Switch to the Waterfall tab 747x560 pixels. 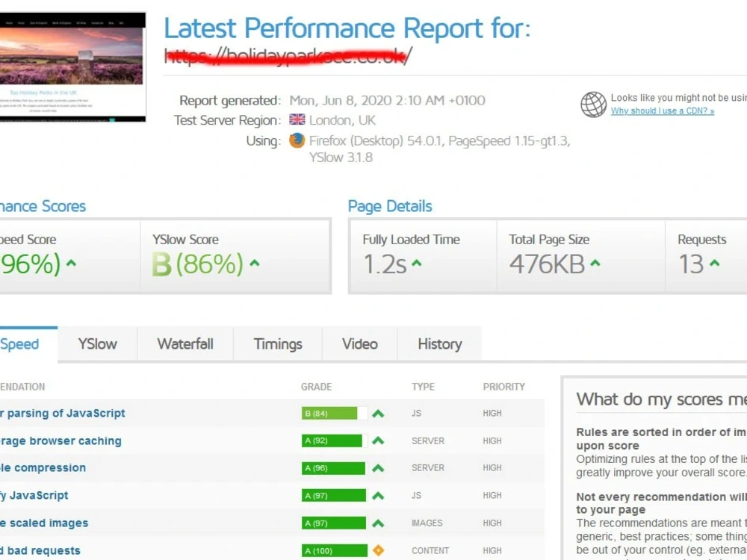pyautogui.click(x=185, y=343)
